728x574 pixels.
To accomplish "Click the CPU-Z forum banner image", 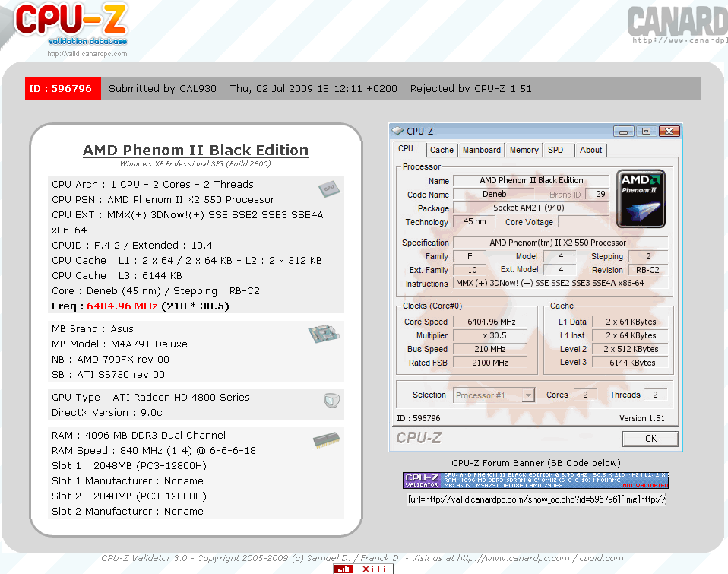I will (536, 480).
